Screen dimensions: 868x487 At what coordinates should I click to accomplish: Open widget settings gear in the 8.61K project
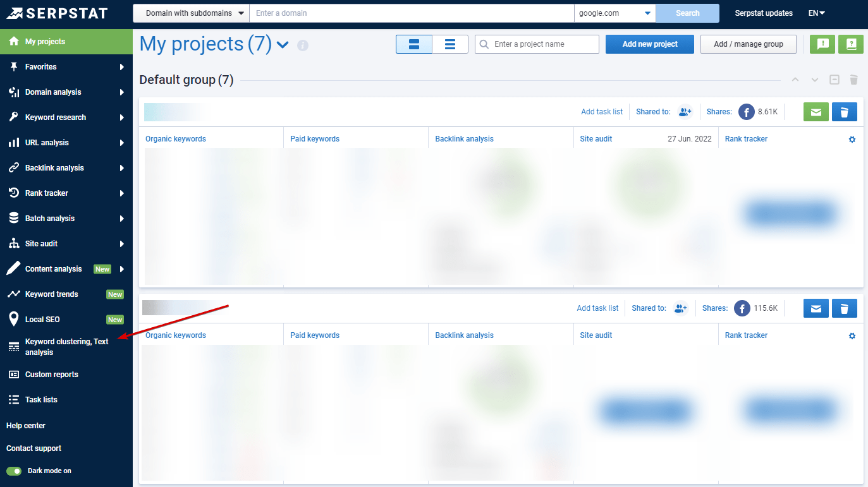pyautogui.click(x=852, y=139)
